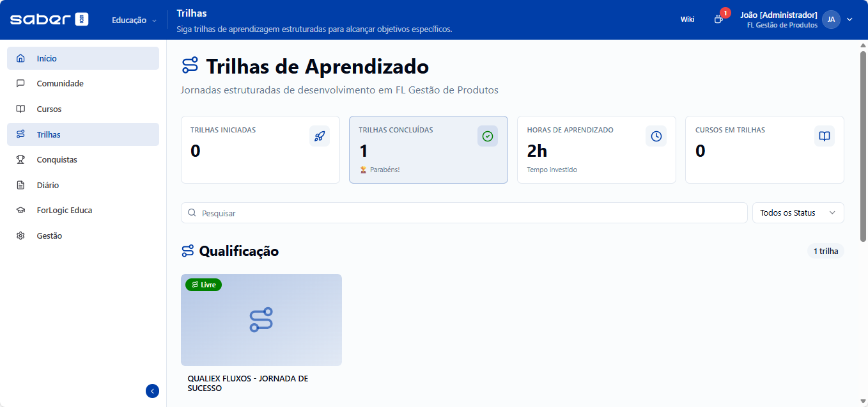Expand the Todos os Status filter

798,213
